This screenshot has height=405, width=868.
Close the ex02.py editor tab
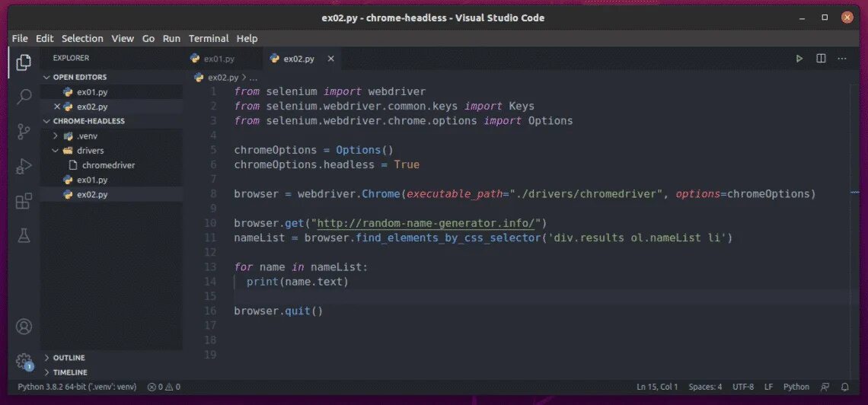click(330, 59)
